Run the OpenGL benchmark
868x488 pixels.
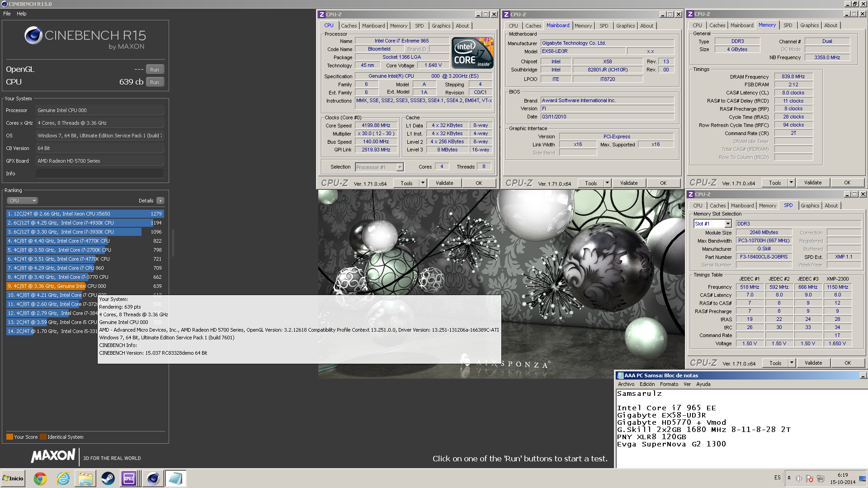155,70
